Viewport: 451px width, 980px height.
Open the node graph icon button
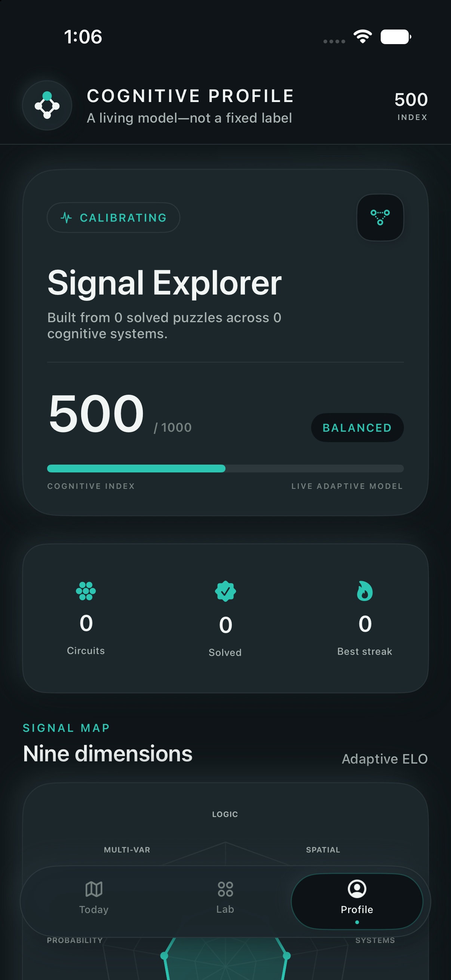pyautogui.click(x=380, y=218)
